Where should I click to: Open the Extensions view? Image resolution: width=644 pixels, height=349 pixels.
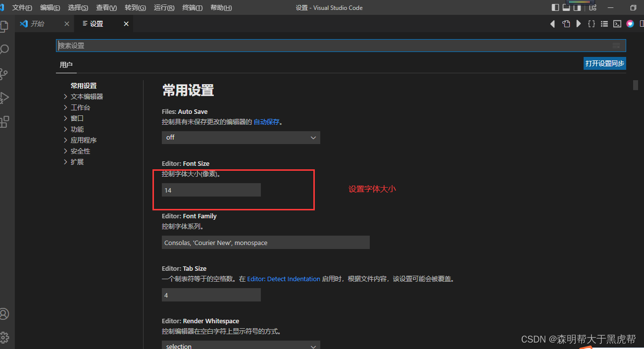point(4,121)
